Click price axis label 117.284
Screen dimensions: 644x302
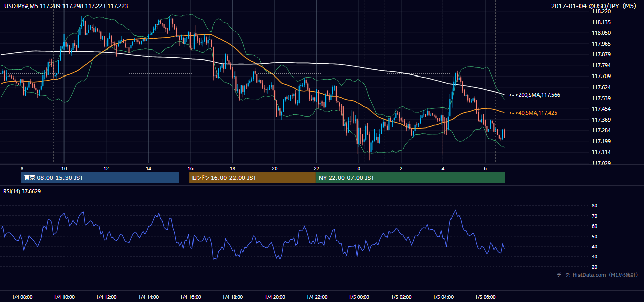pyautogui.click(x=601, y=130)
